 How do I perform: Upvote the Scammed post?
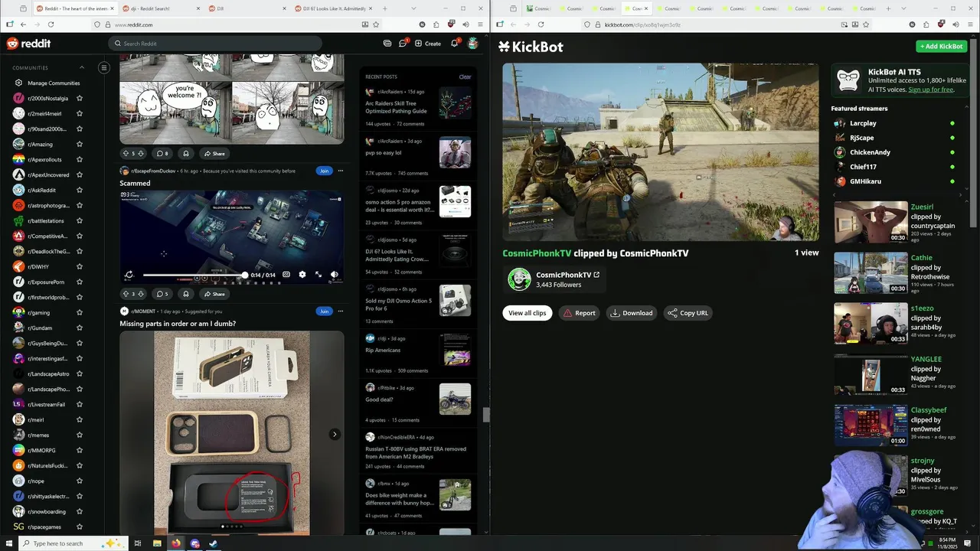(126, 294)
